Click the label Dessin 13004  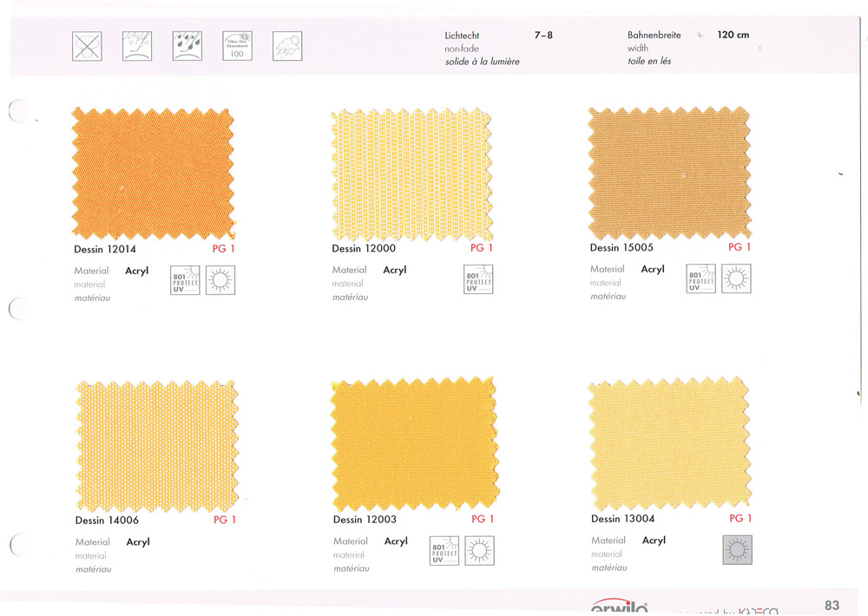pyautogui.click(x=622, y=519)
